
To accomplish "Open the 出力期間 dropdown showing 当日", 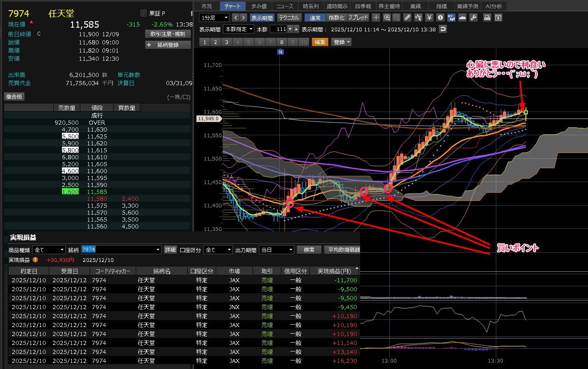I will coord(276,250).
